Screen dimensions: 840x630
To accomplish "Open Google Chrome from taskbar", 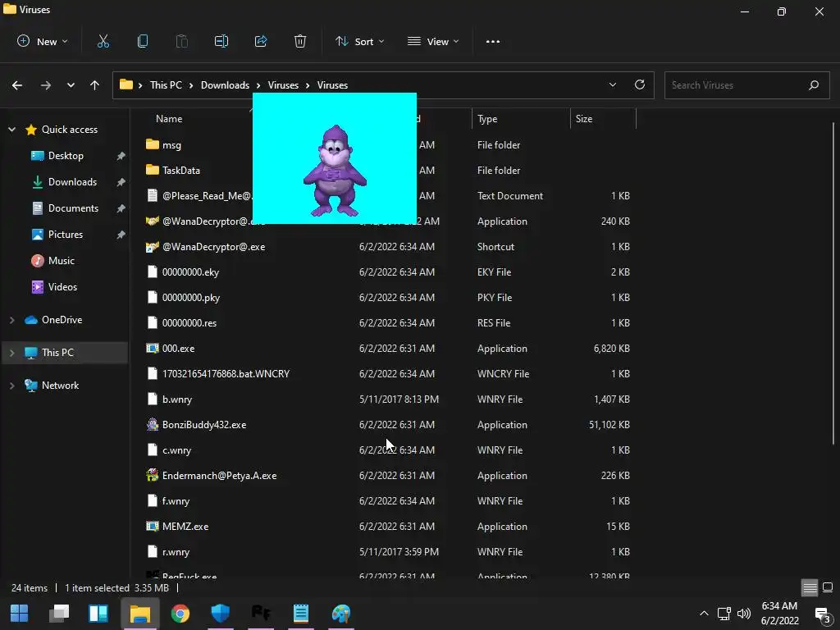I will tap(180, 614).
